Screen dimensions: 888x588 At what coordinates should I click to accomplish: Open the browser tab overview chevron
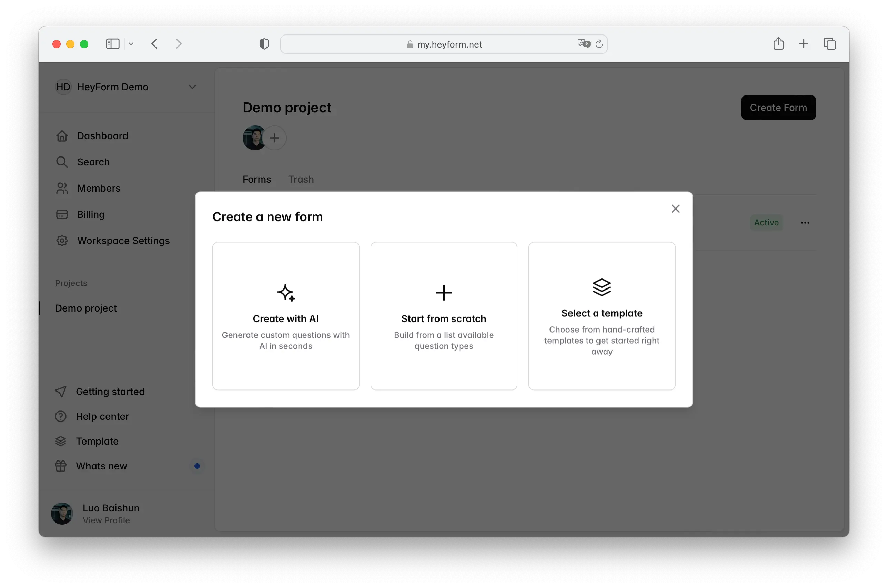point(131,43)
